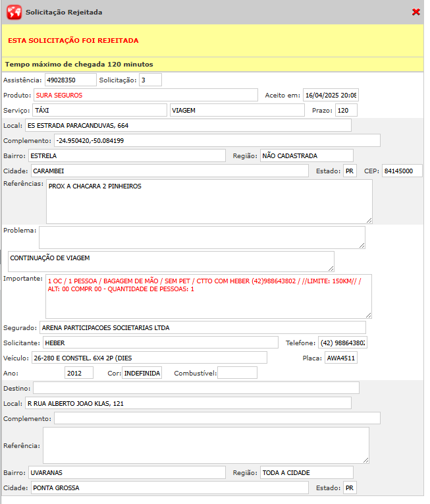Click the Ano field 2012
430x504 pixels.
pyautogui.click(x=79, y=373)
